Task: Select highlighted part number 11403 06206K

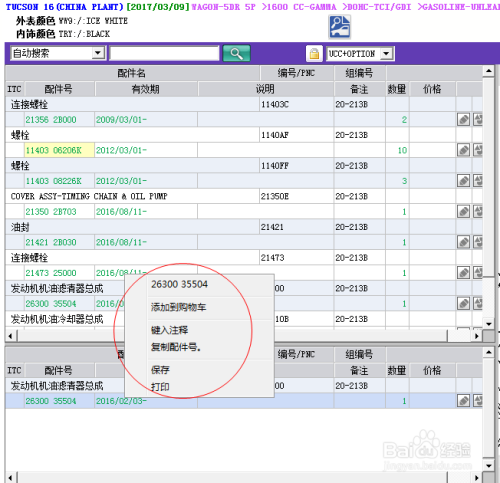Action: click(53, 150)
